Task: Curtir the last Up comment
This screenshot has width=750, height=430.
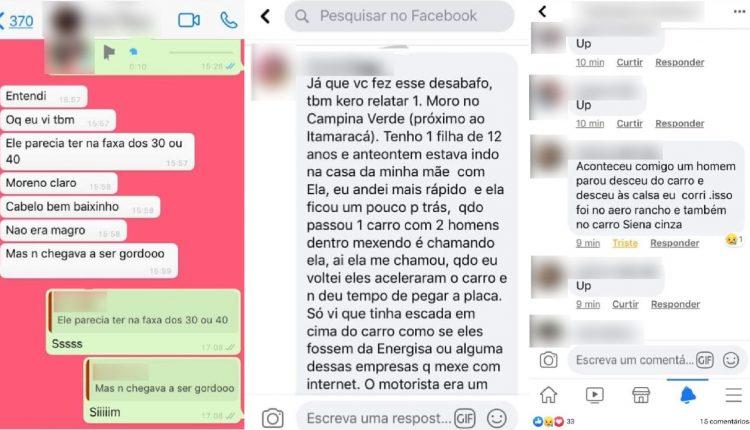Action: coord(625,304)
